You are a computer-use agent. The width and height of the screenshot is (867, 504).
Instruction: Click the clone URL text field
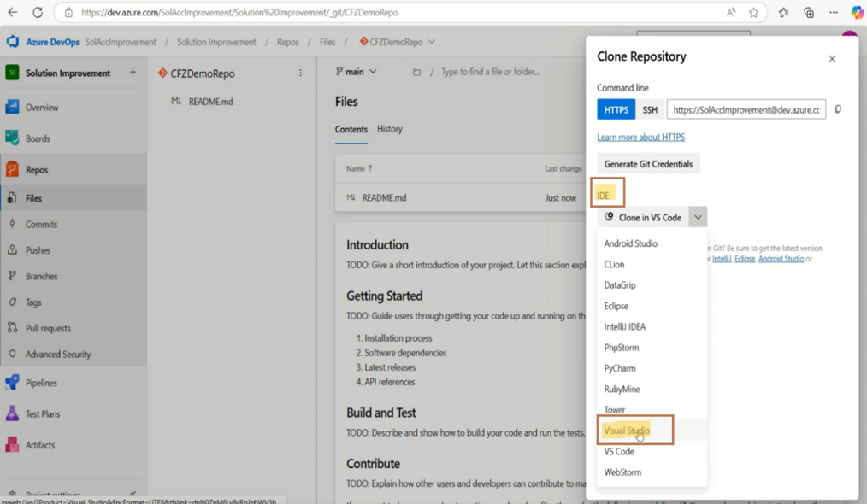coord(746,109)
